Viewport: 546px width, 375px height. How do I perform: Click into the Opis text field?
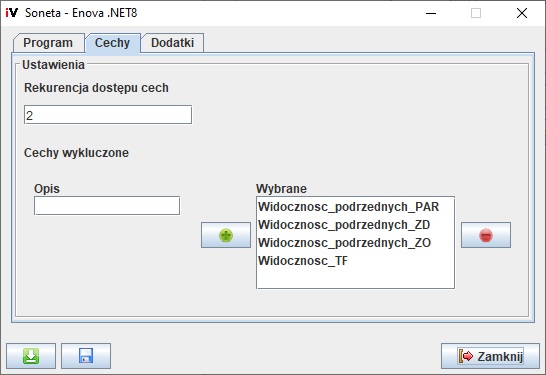(x=107, y=206)
